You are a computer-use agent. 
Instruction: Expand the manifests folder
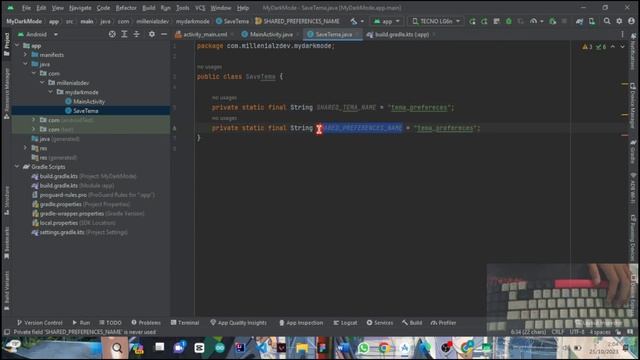coord(25,55)
